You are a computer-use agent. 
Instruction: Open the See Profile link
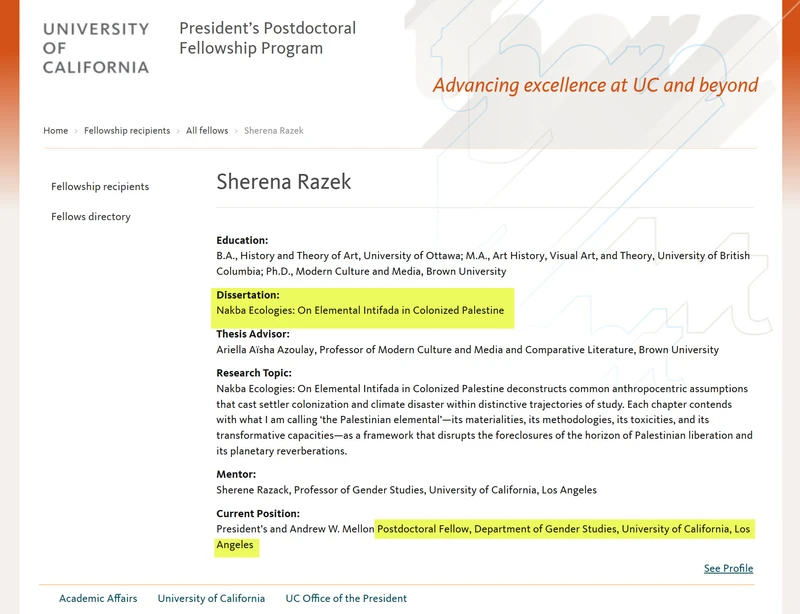[x=729, y=569]
